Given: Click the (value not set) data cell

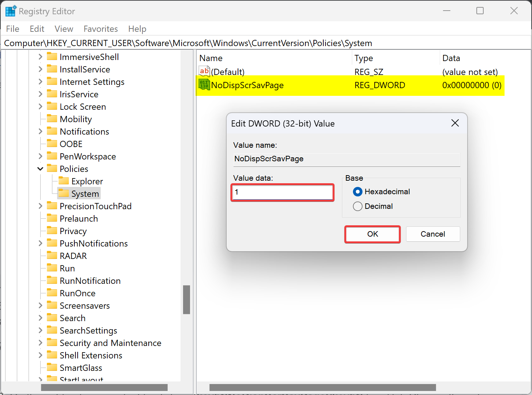Looking at the screenshot, I should [470, 72].
